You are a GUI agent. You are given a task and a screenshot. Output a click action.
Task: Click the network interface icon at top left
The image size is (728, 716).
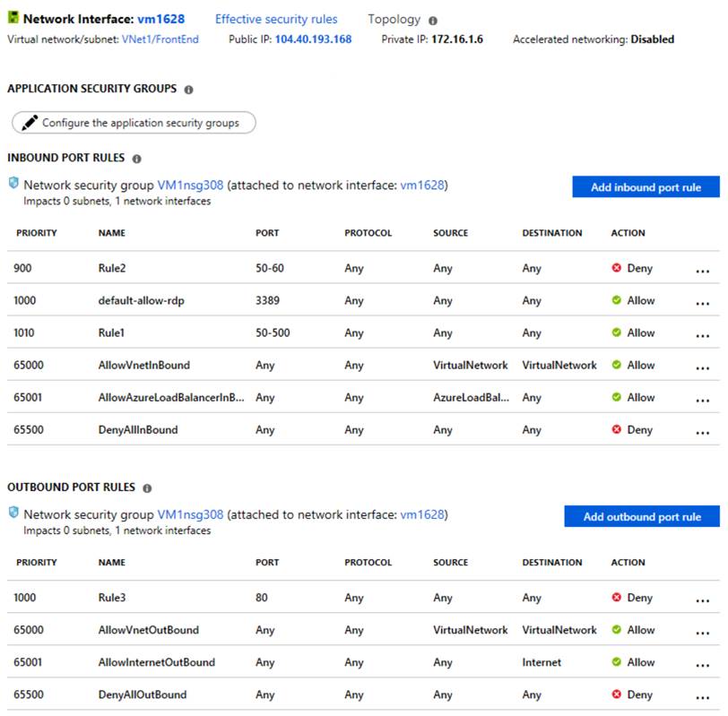coord(13,19)
